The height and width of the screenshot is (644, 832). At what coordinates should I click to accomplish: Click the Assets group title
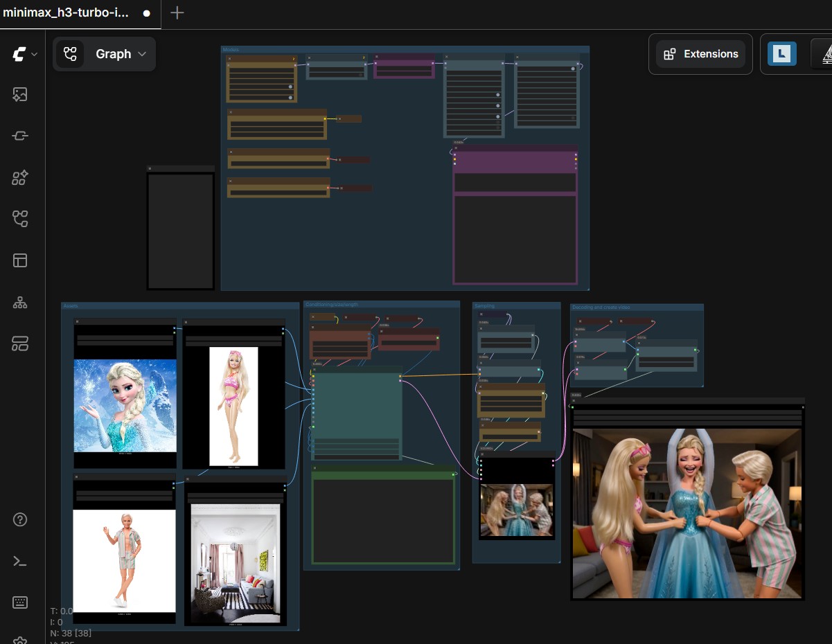point(71,305)
